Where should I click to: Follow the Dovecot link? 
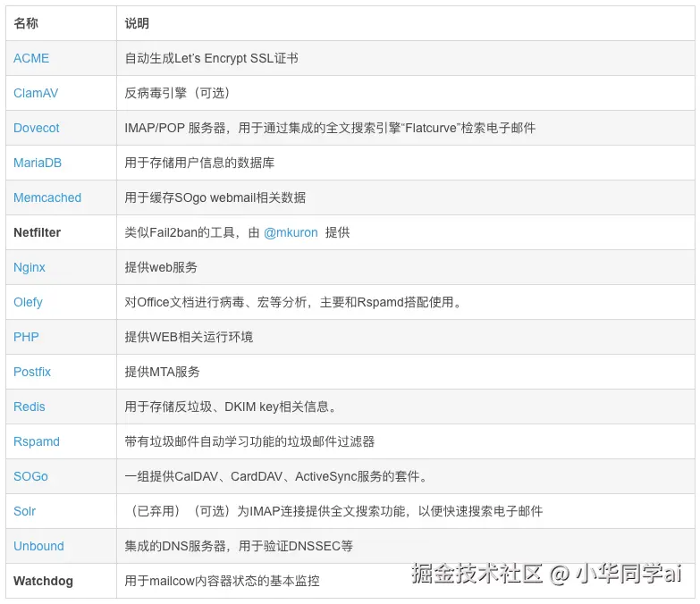(36, 128)
